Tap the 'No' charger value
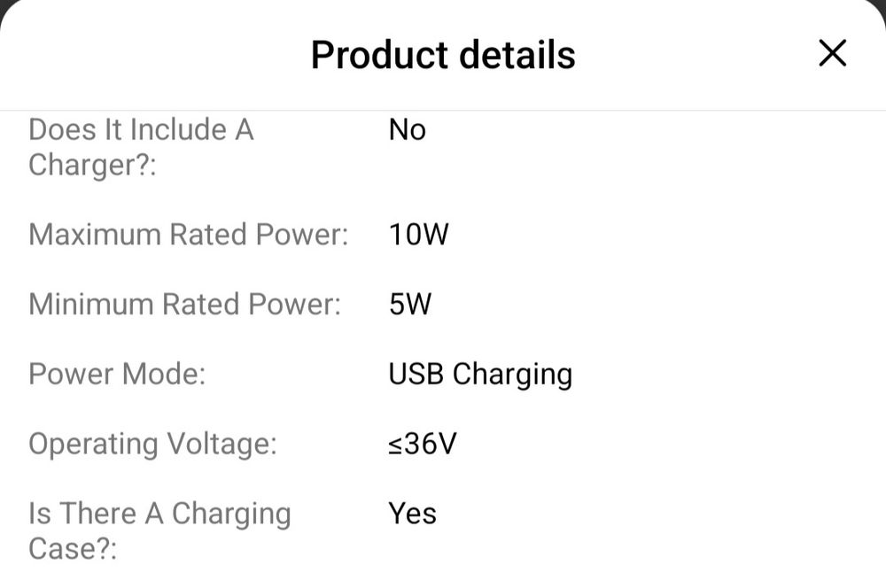The width and height of the screenshot is (886, 588). coord(408,130)
